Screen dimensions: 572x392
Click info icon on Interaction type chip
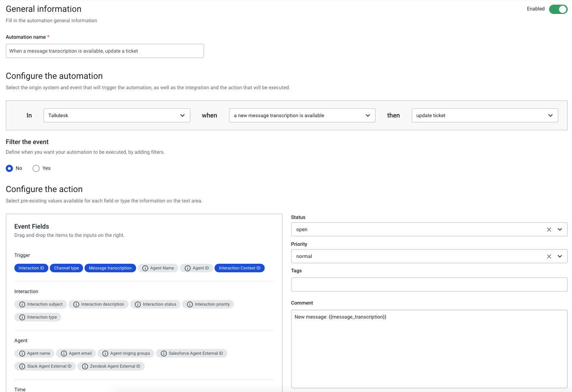click(x=22, y=317)
